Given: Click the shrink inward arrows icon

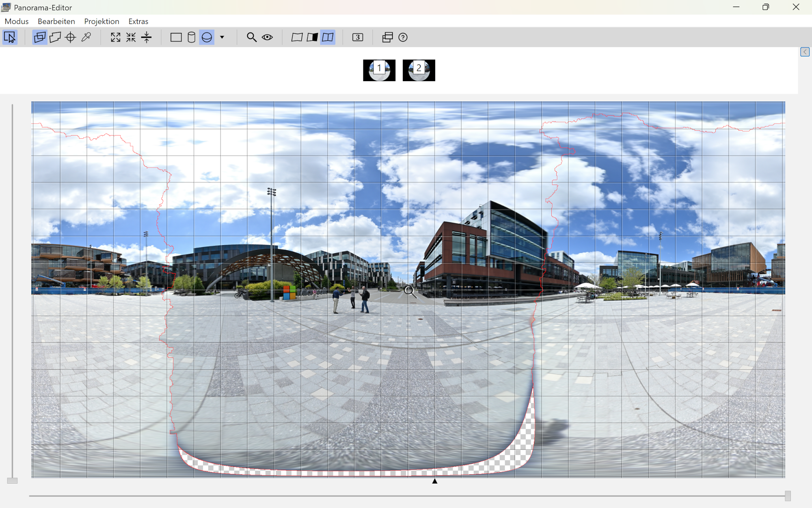Looking at the screenshot, I should pos(131,37).
